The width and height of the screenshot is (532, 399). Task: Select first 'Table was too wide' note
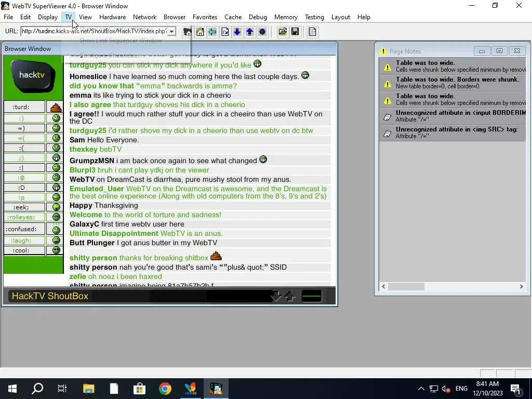(x=453, y=66)
